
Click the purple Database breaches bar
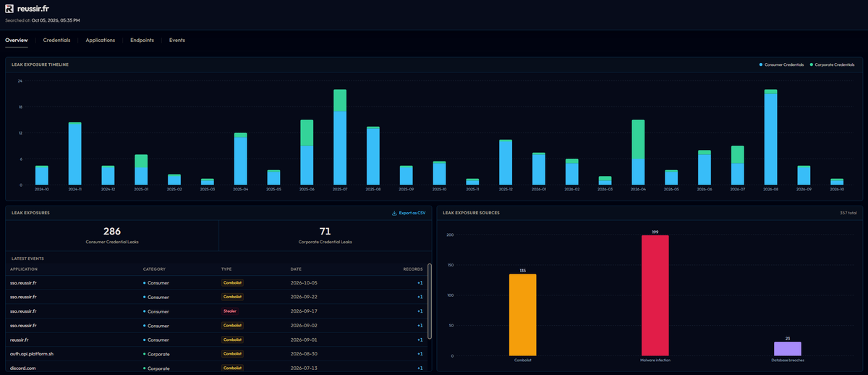click(788, 348)
